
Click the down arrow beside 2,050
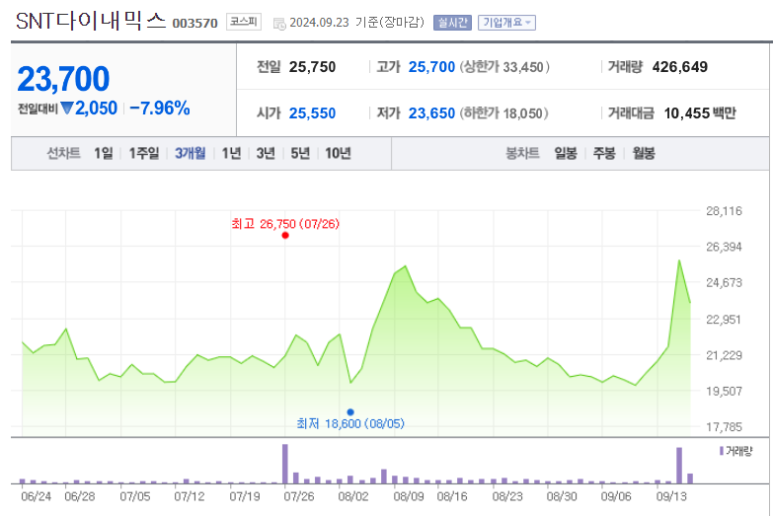[x=67, y=108]
